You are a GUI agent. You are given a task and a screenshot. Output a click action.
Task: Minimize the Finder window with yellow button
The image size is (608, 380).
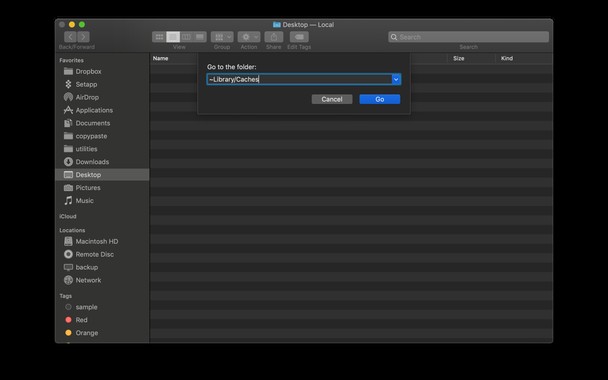point(72,24)
